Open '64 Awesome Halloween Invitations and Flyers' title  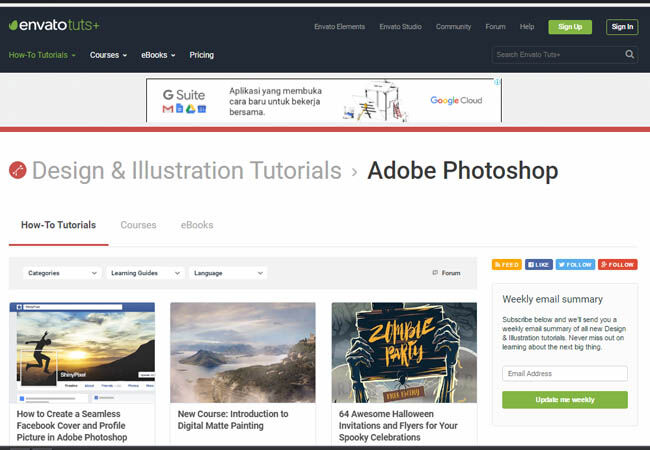pyautogui.click(x=398, y=426)
